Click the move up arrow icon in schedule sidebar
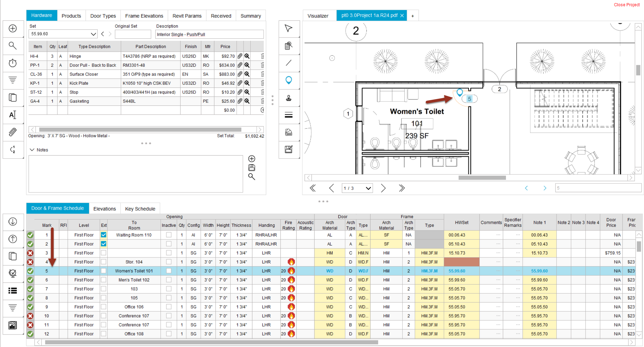Screen dimensions: 644x347 pos(12,239)
